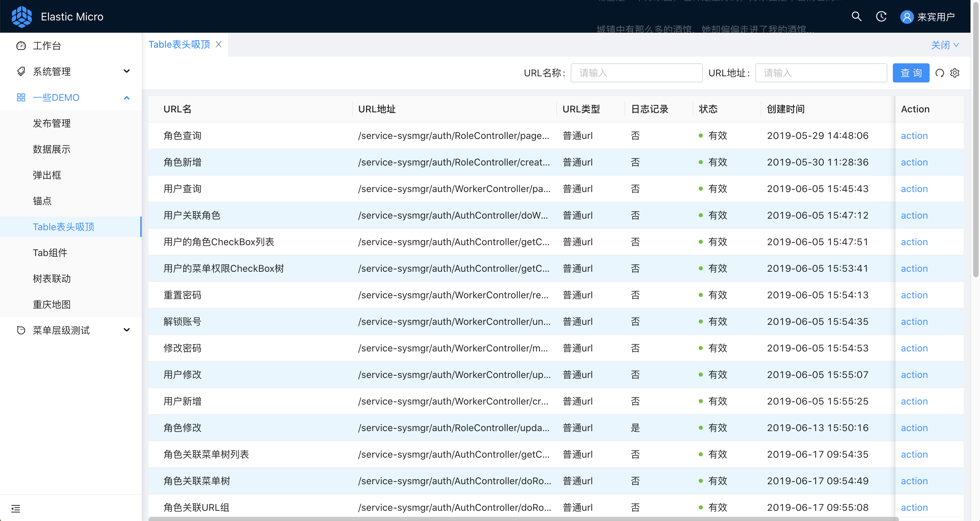The width and height of the screenshot is (980, 521).
Task: Select 发布管理 in the sidebar
Action: (52, 123)
